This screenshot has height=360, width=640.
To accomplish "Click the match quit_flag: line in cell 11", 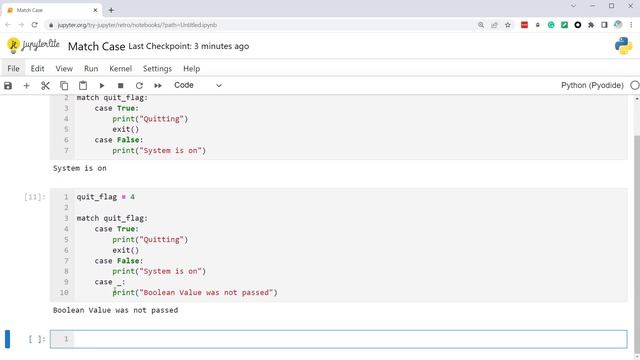I will [112, 218].
